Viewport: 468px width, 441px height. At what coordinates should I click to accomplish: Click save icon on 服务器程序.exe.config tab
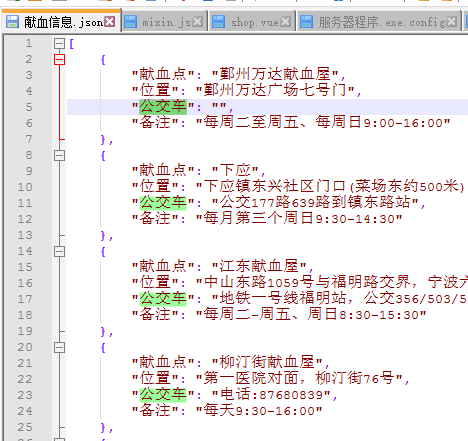click(x=307, y=22)
